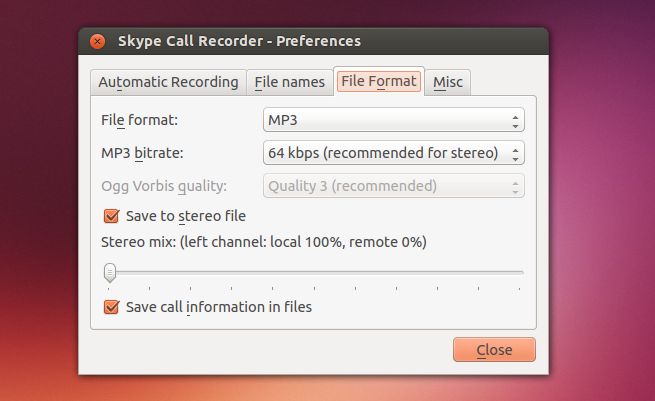Image resolution: width=655 pixels, height=401 pixels.
Task: Click the Stereo mix left channel text
Action: tap(264, 242)
